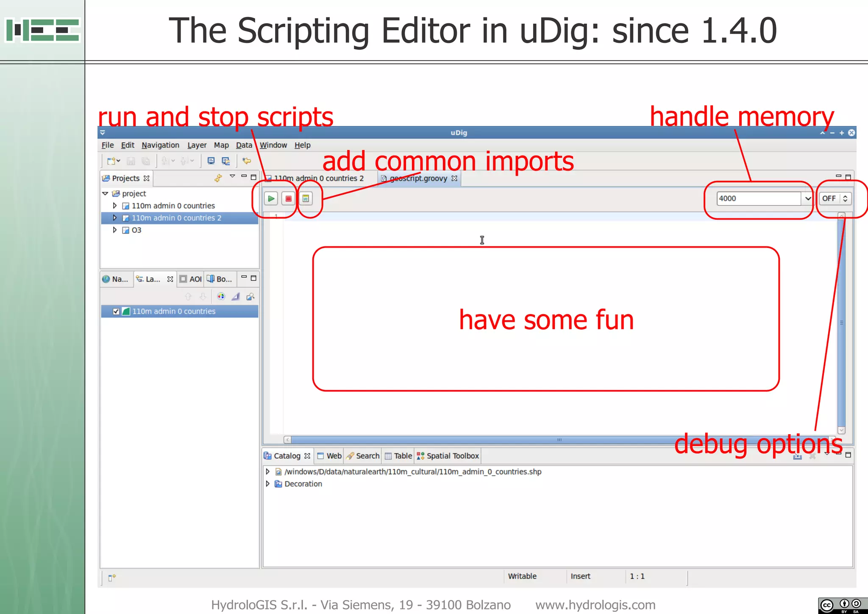This screenshot has height=614, width=868.
Task: Open the Help menu
Action: coord(303,145)
